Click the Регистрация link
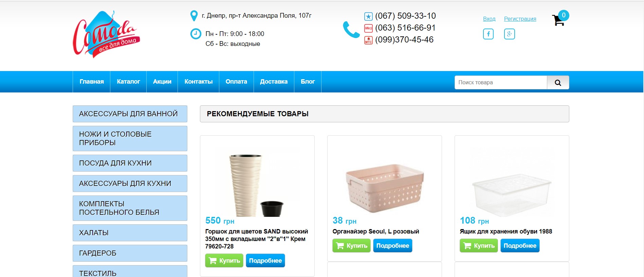This screenshot has height=277, width=644. [x=520, y=19]
